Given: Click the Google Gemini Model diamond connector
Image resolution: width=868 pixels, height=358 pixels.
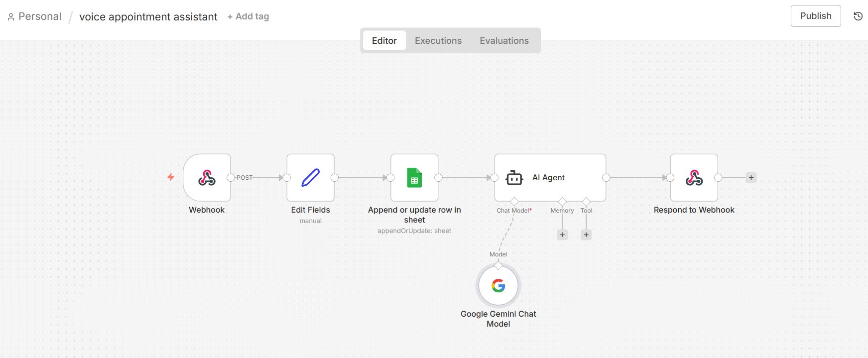Looking at the screenshot, I should [498, 265].
